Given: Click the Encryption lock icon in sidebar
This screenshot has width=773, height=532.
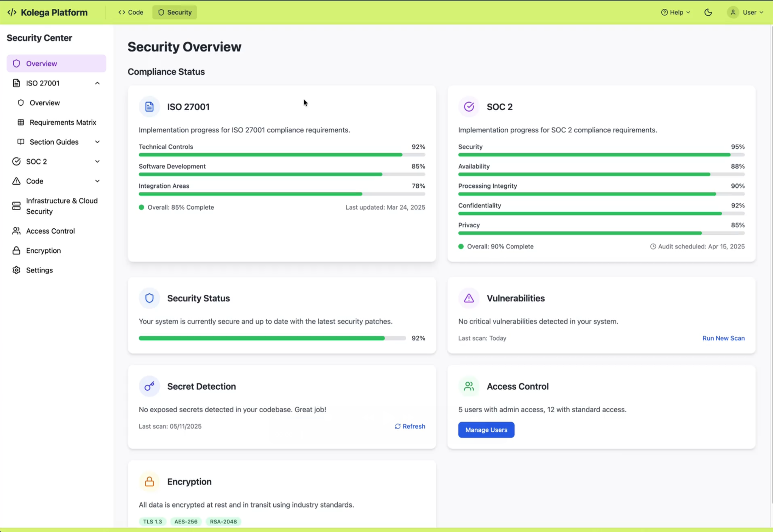Looking at the screenshot, I should pyautogui.click(x=17, y=250).
